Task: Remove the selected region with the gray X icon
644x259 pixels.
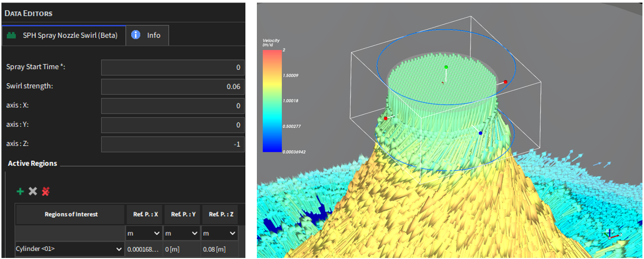Action: tap(33, 191)
